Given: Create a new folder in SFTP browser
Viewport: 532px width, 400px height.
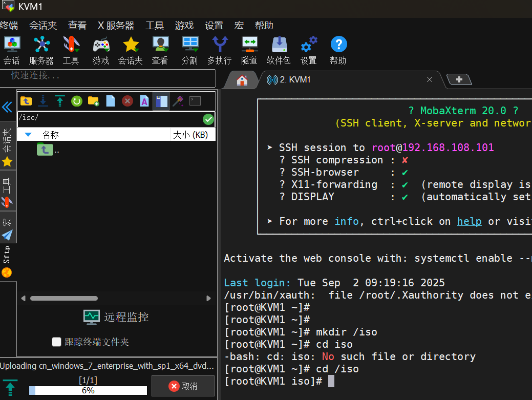Looking at the screenshot, I should 93,101.
